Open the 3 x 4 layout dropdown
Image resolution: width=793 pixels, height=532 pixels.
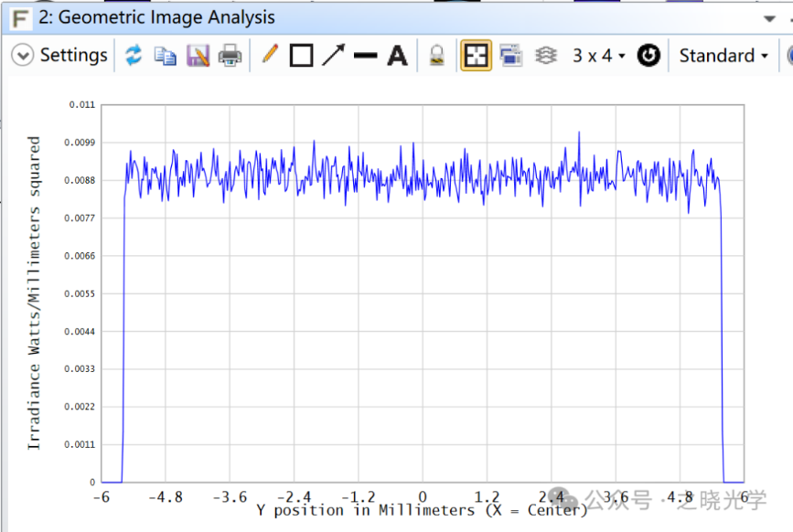pos(599,56)
